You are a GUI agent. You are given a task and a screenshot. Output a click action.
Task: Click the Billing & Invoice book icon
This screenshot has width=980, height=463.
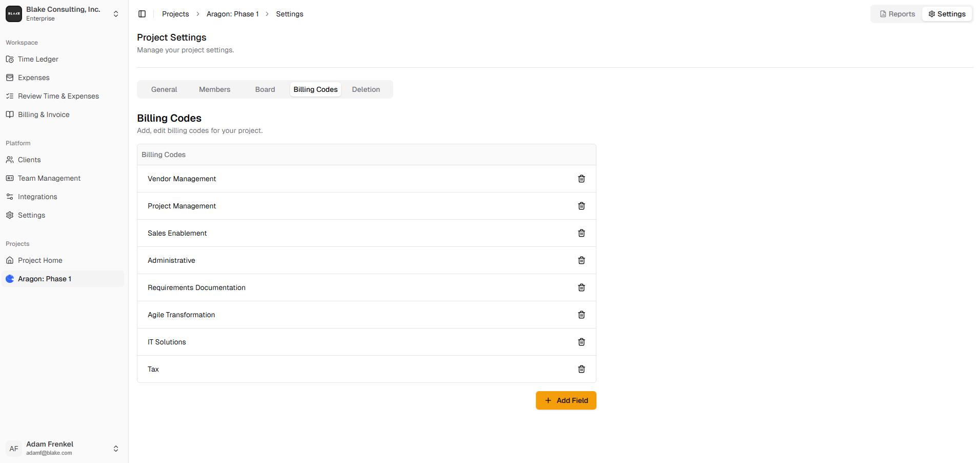[10, 114]
